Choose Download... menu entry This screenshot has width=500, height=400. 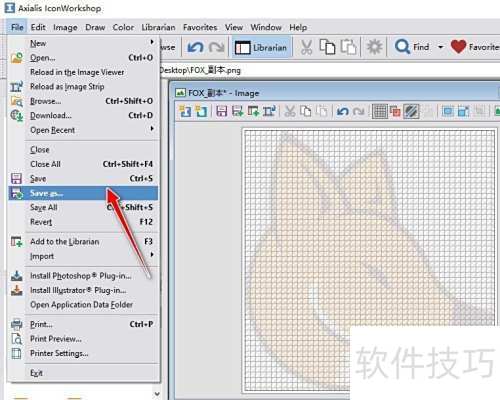click(83, 115)
